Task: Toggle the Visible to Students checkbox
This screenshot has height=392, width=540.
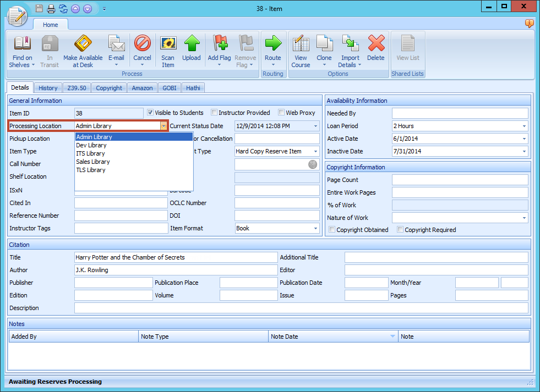Action: 150,113
